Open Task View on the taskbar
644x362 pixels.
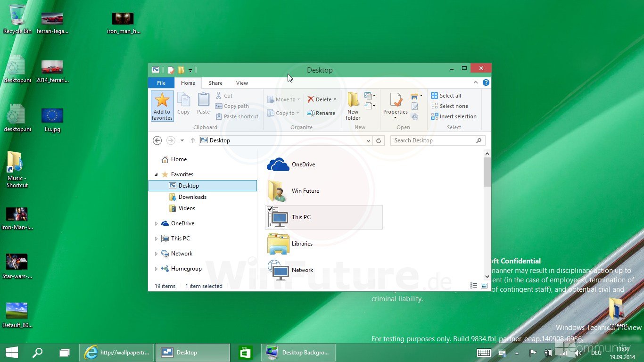[x=64, y=353]
